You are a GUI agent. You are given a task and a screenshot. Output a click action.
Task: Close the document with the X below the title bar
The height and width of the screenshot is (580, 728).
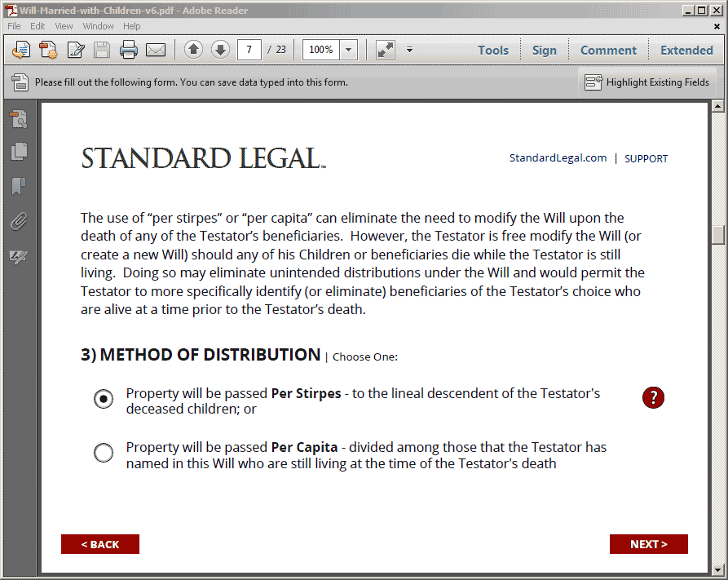click(717, 26)
